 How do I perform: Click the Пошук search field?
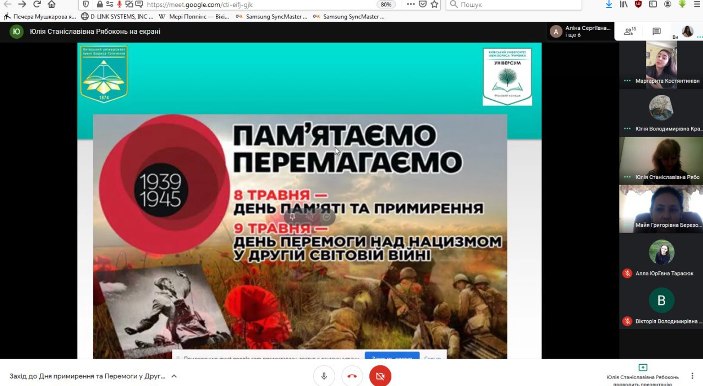514,4
